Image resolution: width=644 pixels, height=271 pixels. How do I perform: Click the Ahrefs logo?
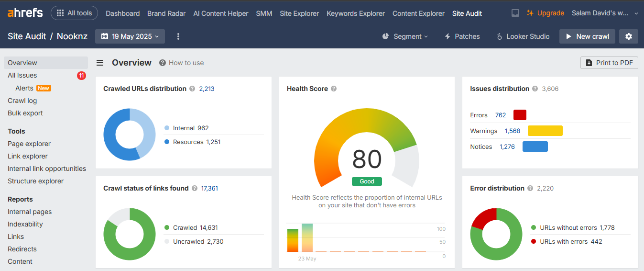point(25,13)
